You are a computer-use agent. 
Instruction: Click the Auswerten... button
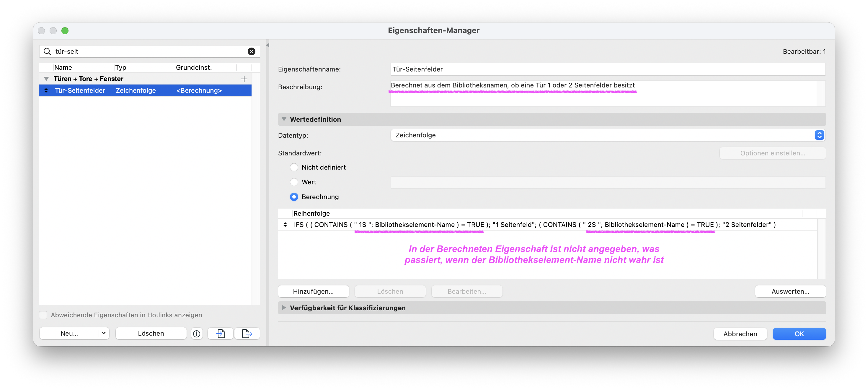tap(790, 291)
